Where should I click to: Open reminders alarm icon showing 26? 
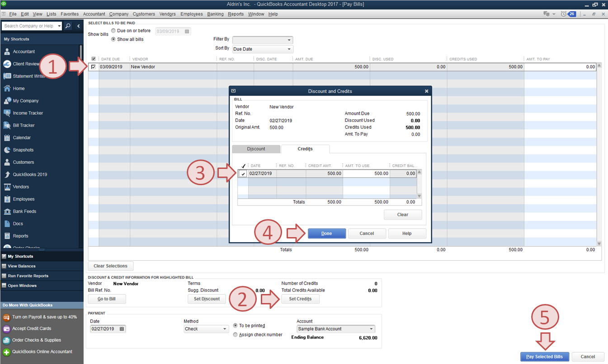coord(568,14)
